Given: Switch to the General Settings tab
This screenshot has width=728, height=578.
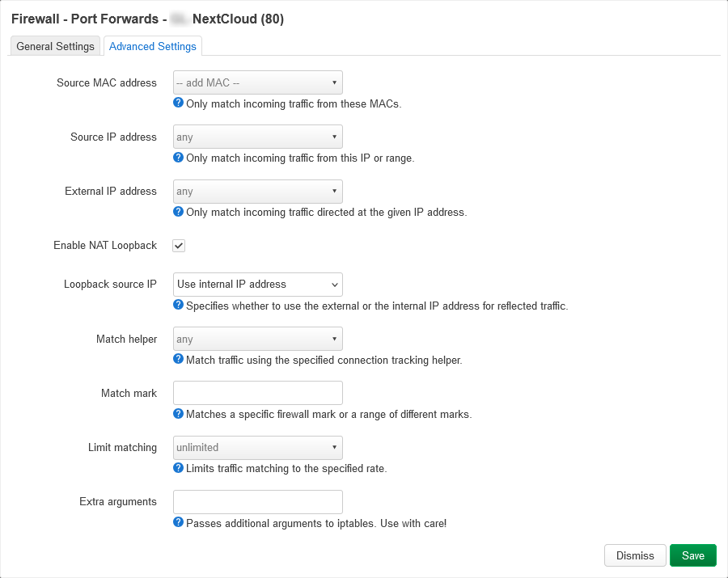Looking at the screenshot, I should pyautogui.click(x=55, y=46).
